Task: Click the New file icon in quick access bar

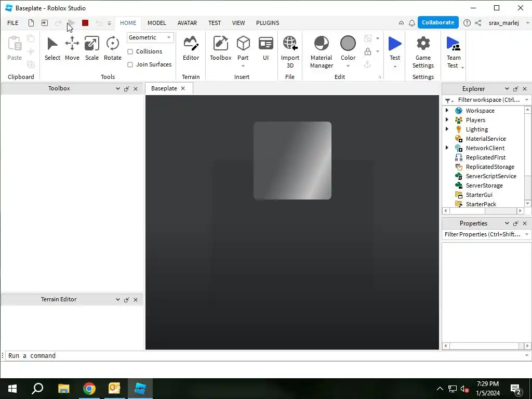Action: tap(31, 23)
